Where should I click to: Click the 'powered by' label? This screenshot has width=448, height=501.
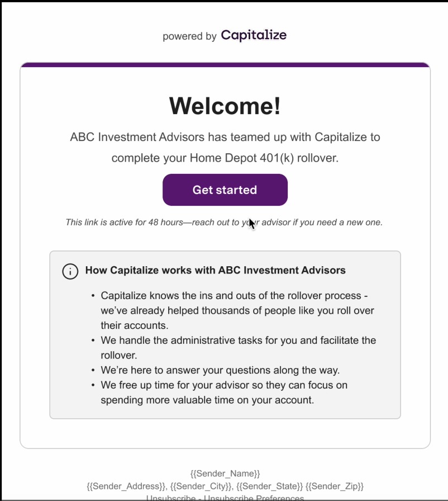click(189, 36)
